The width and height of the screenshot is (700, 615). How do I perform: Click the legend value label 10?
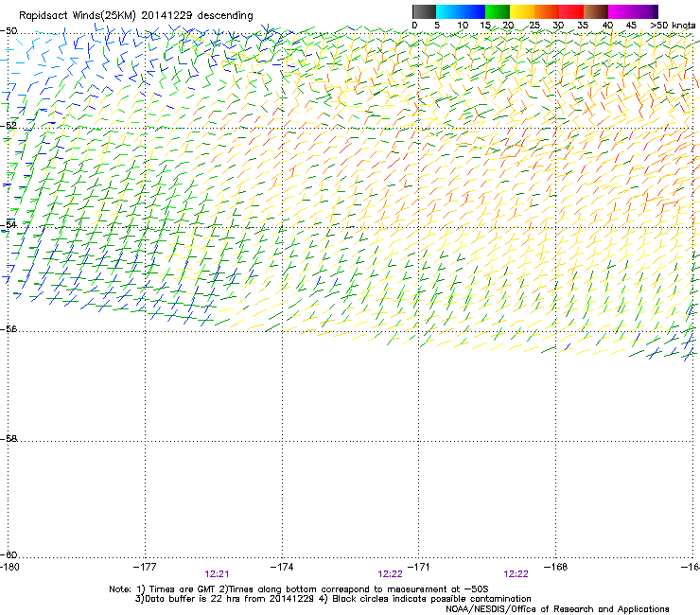click(463, 26)
